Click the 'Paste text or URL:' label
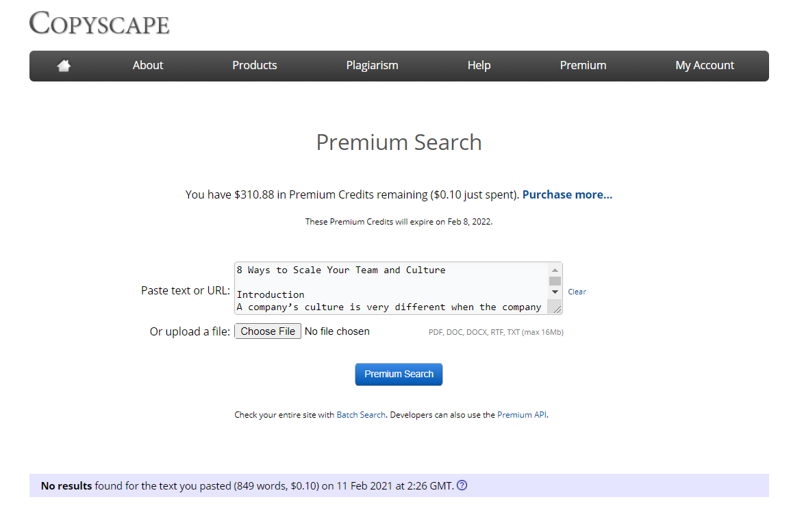The image size is (791, 532). [x=185, y=290]
